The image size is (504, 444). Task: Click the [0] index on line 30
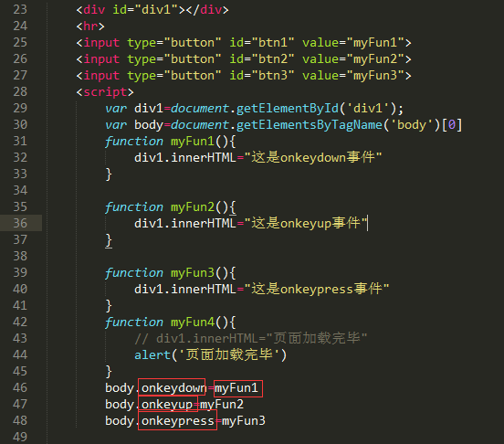[x=452, y=125]
